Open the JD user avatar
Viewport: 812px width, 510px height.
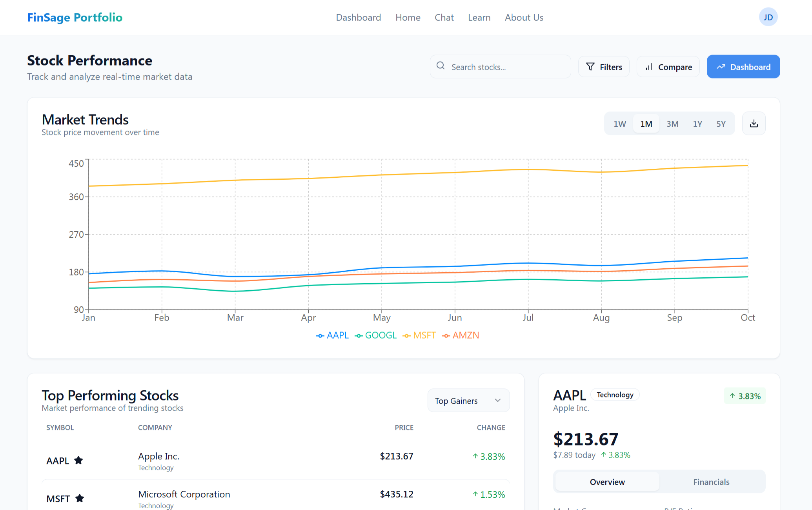[768, 17]
